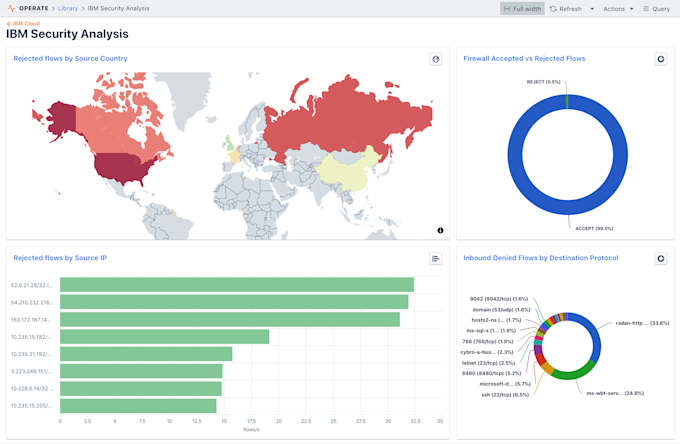Screen dimensions: 680x444
Task: Click the map info icon
Action: (440, 230)
